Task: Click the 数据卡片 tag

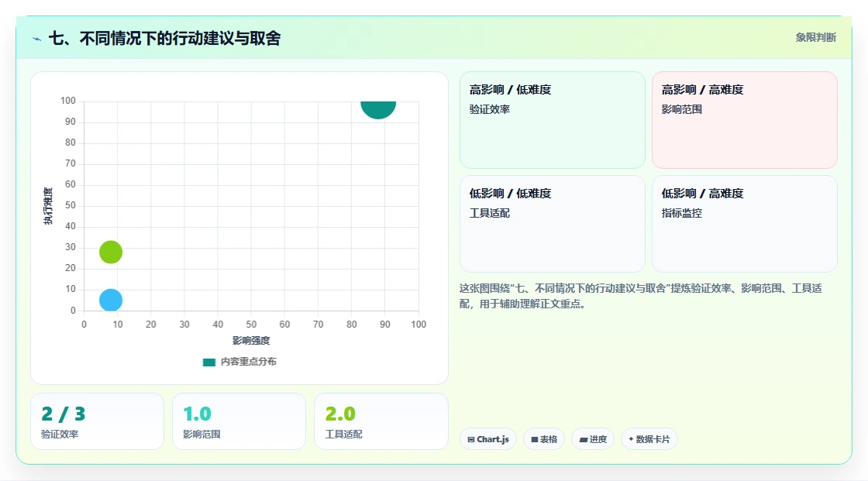Action: (x=649, y=439)
